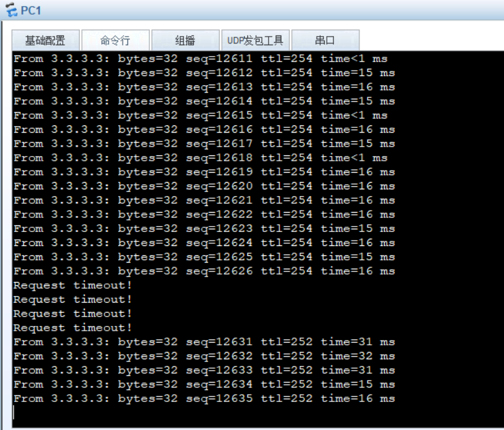Click the ping reply line seq=12622

coord(204,215)
